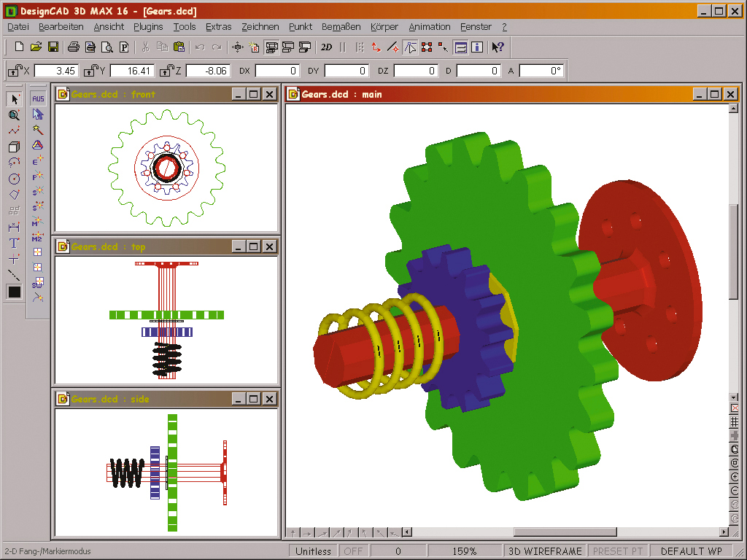Image resolution: width=747 pixels, height=560 pixels.
Task: Toggle the 2D mode button in the toolbar
Action: pos(326,47)
